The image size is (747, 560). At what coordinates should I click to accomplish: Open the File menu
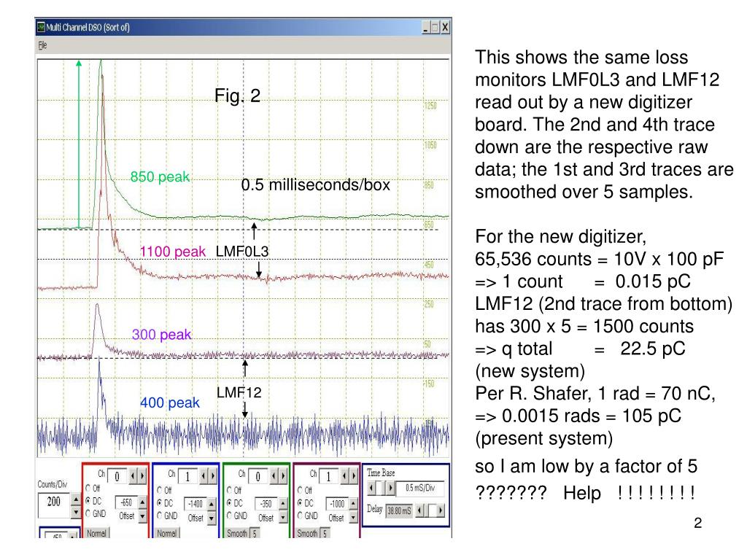[42, 45]
